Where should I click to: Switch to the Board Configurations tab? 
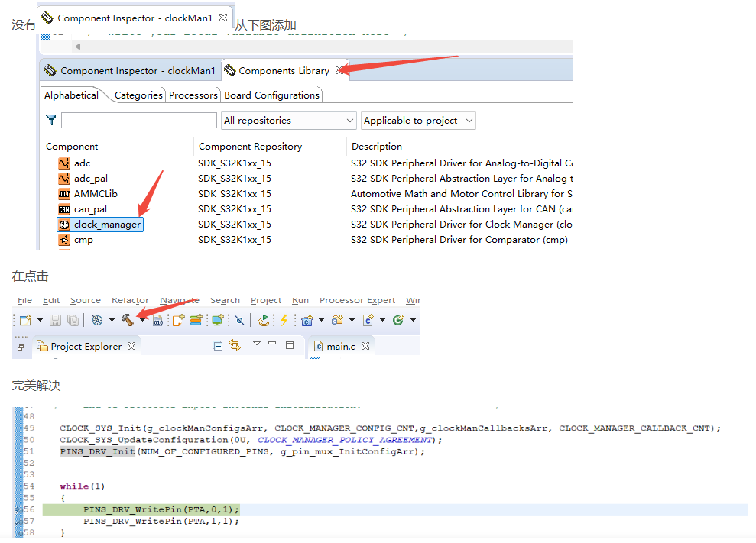click(x=271, y=95)
